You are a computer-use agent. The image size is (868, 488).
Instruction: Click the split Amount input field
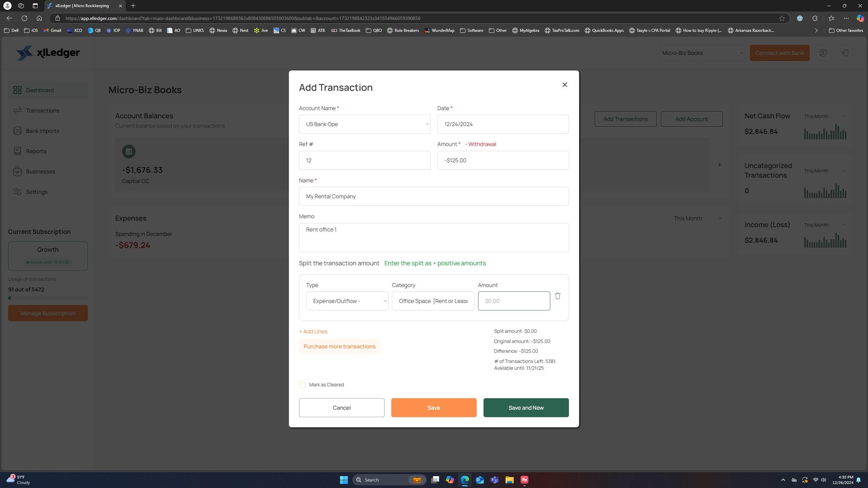click(514, 301)
